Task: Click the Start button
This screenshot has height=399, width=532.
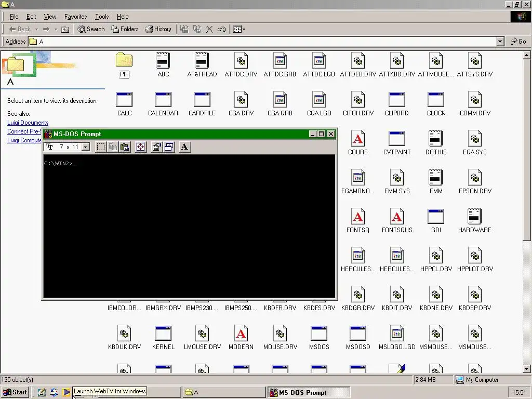Action: click(15, 392)
